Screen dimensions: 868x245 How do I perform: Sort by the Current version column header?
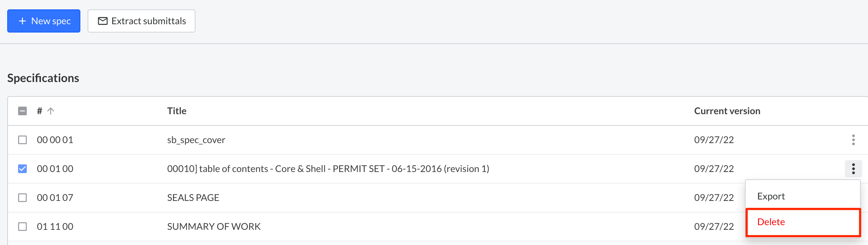pyautogui.click(x=727, y=111)
